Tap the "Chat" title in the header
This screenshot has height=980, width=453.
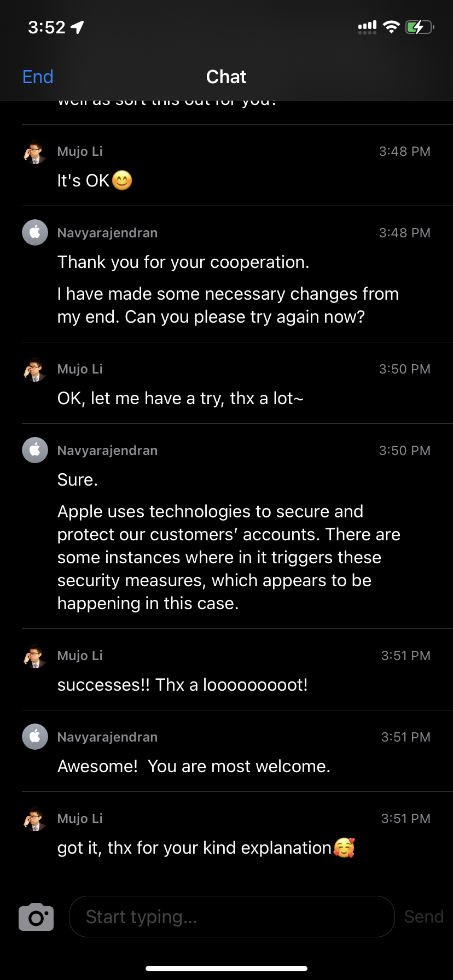pyautogui.click(x=226, y=77)
